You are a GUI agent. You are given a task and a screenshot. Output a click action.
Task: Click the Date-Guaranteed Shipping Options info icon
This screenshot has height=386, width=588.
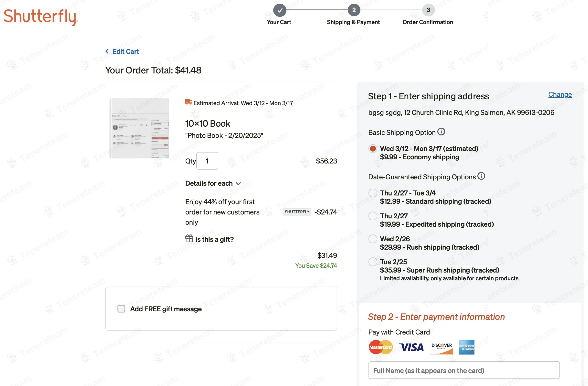point(481,176)
